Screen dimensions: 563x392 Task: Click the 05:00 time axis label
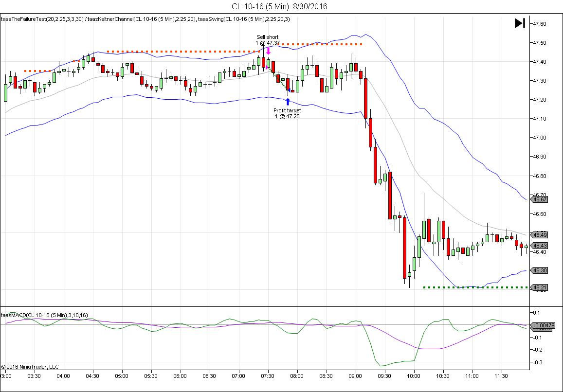(x=122, y=376)
